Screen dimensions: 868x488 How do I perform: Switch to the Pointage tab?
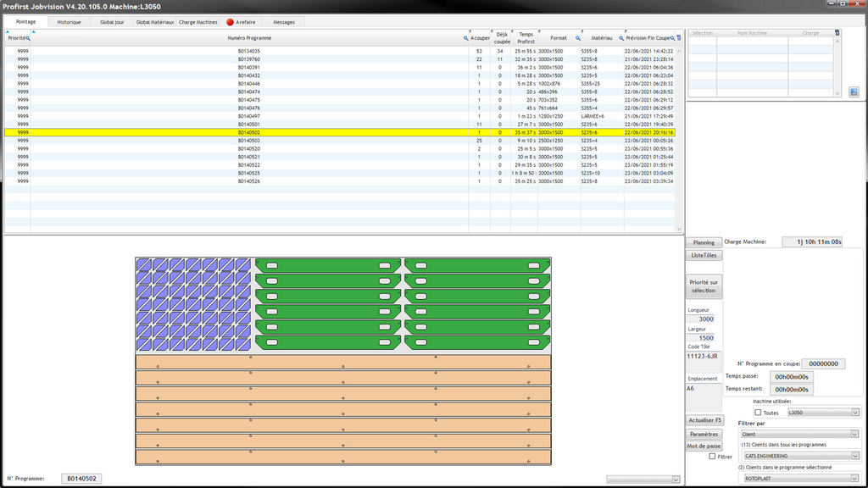25,21
